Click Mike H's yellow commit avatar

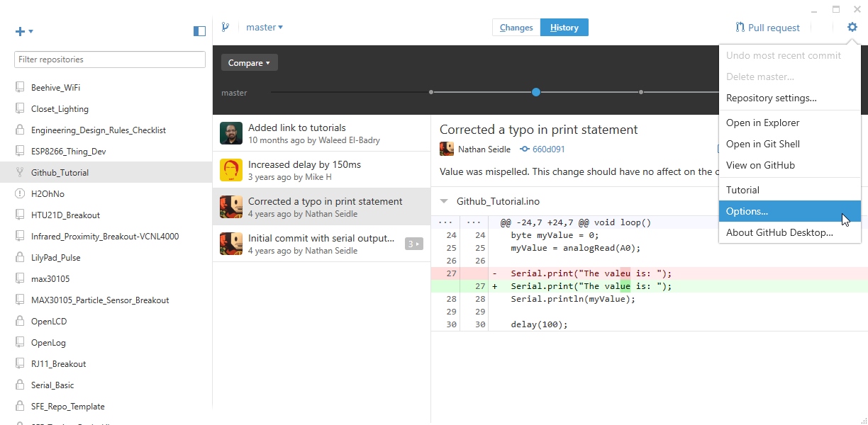point(231,170)
